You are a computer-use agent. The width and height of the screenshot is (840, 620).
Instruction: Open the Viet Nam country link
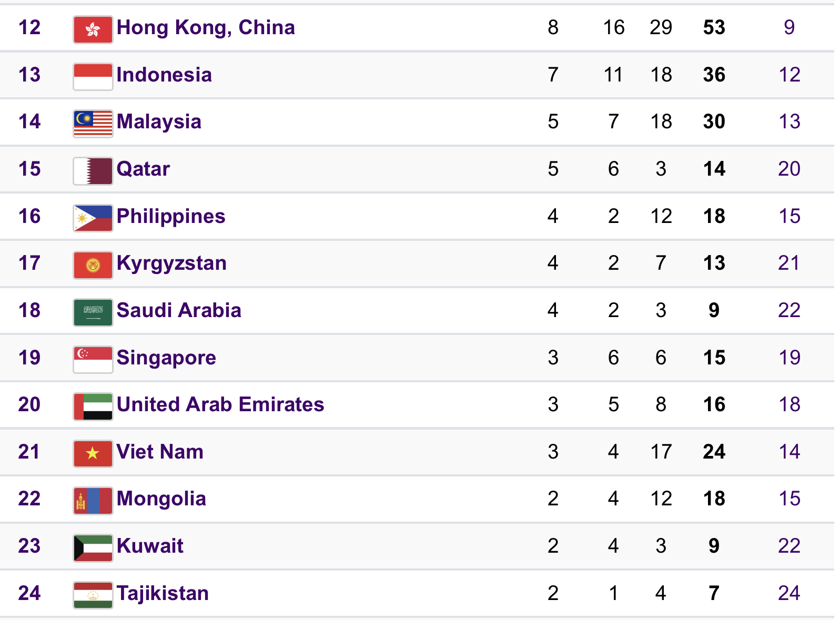(x=160, y=452)
